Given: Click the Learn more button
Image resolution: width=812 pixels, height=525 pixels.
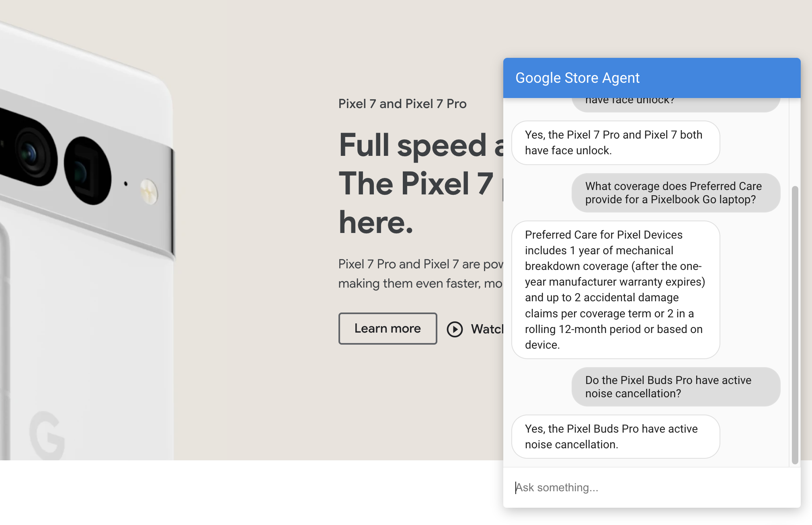Looking at the screenshot, I should 386,328.
